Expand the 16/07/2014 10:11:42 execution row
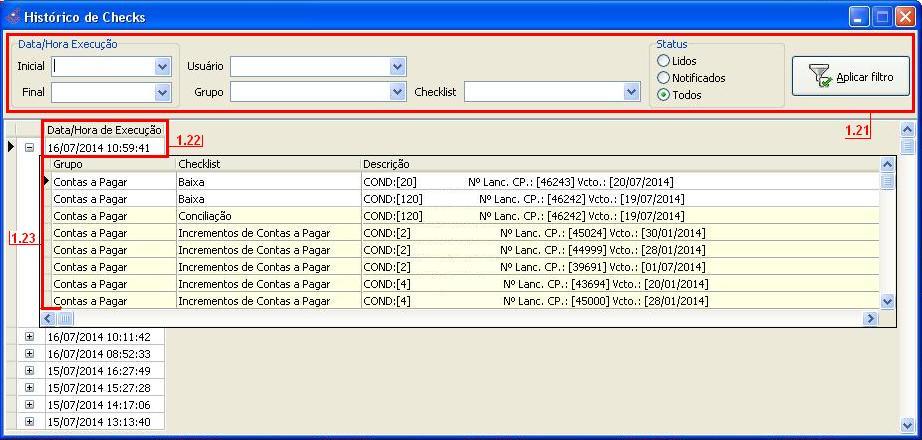 29,338
